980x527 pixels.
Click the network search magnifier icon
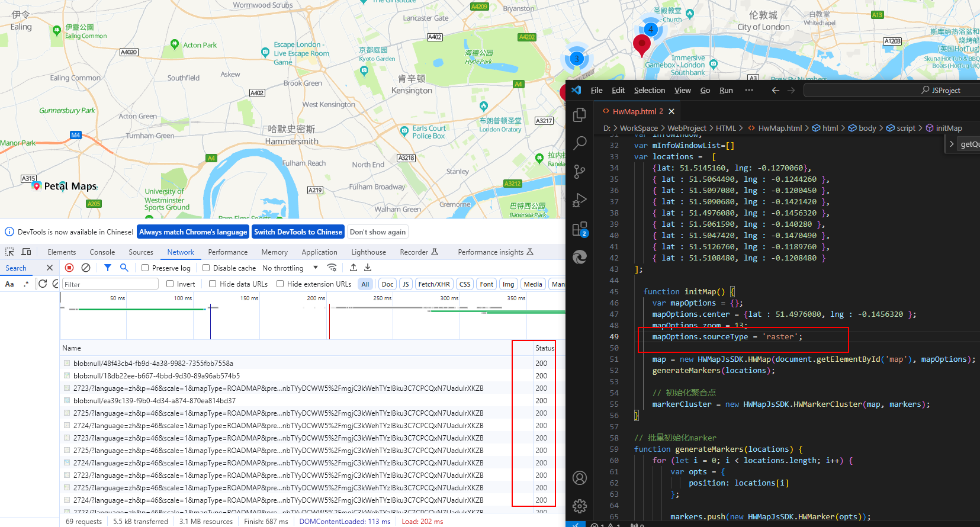[x=124, y=268]
